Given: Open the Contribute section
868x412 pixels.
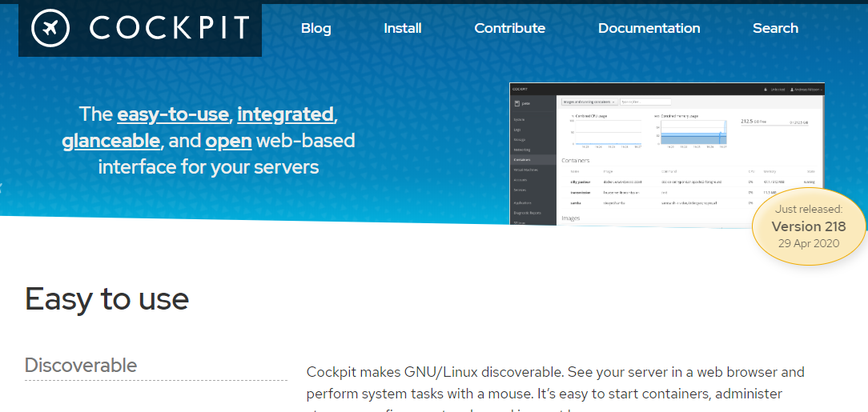Looking at the screenshot, I should [509, 28].
